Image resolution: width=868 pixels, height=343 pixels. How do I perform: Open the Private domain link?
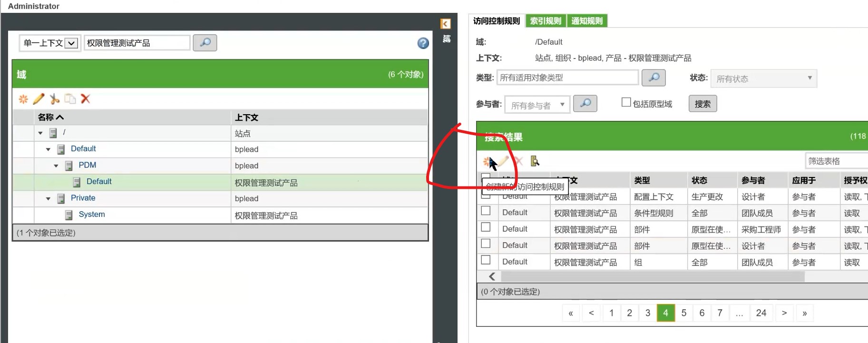coord(83,198)
